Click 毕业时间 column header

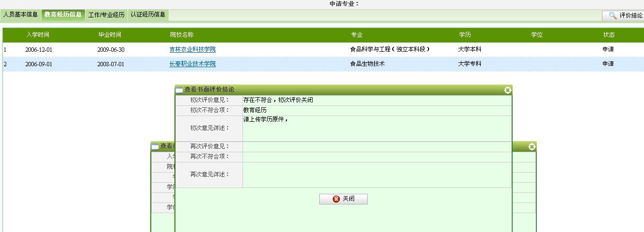110,35
